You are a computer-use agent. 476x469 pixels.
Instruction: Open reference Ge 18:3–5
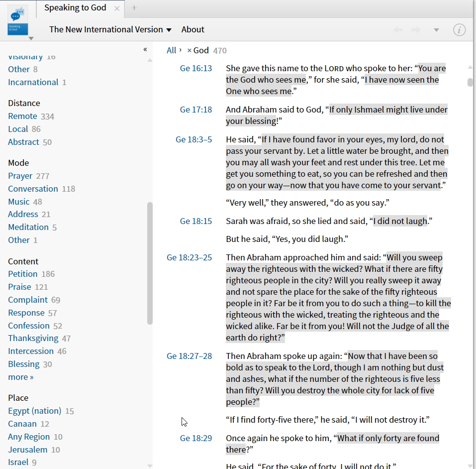tap(193, 139)
